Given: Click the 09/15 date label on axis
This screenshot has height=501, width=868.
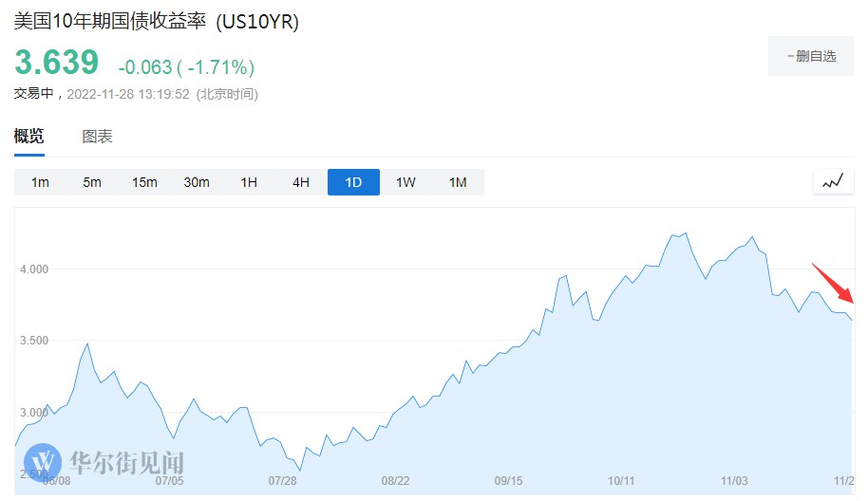Looking at the screenshot, I should point(508,481).
